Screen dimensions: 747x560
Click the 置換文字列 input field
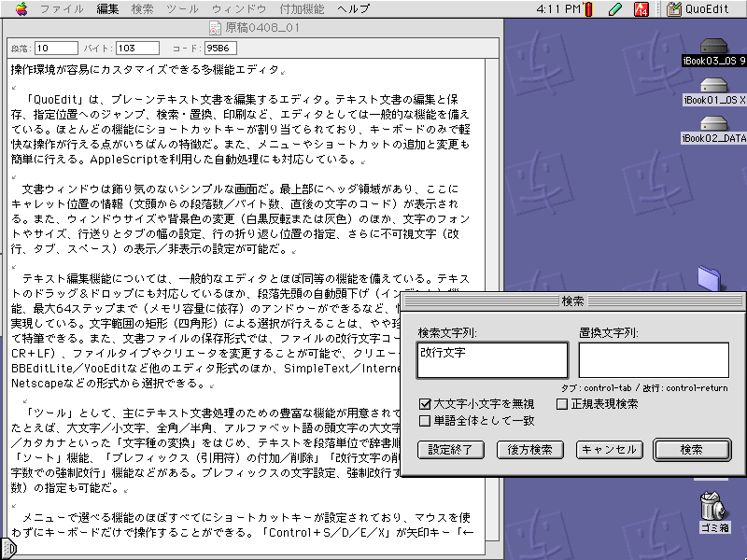(x=653, y=359)
